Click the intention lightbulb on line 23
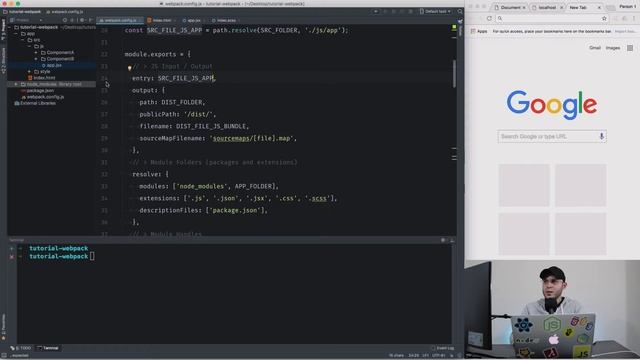 pos(129,68)
